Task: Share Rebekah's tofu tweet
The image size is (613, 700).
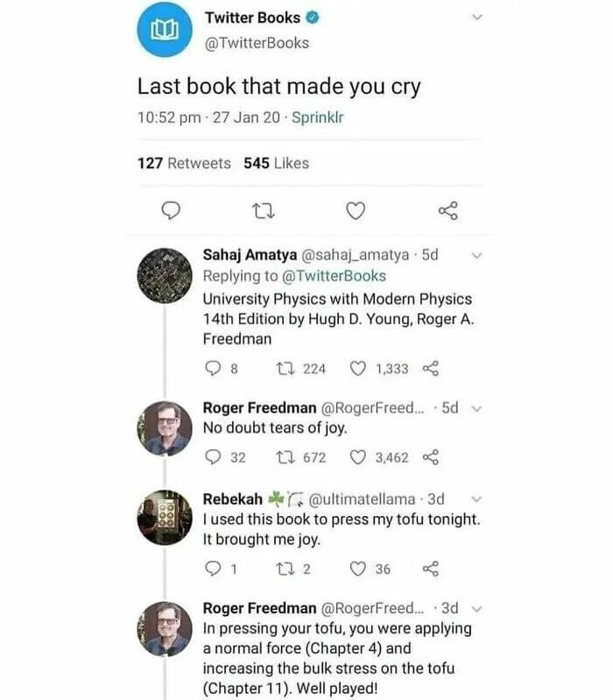Action: click(x=430, y=569)
